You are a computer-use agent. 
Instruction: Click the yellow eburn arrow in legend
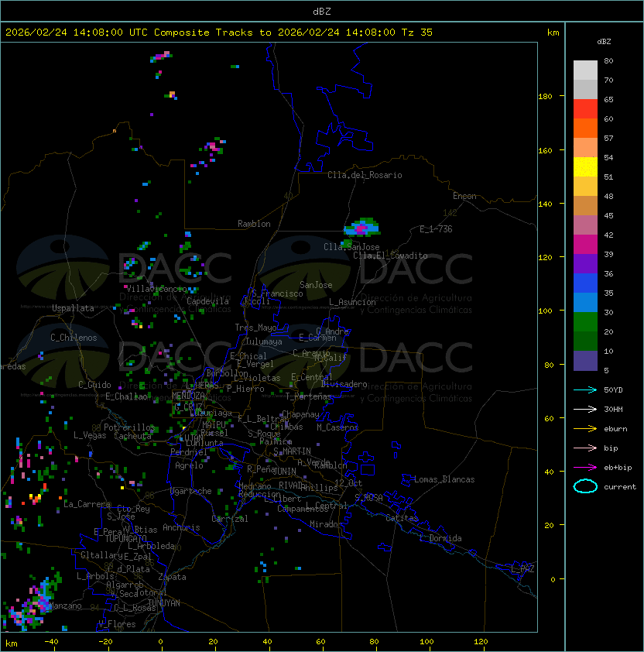coord(585,429)
